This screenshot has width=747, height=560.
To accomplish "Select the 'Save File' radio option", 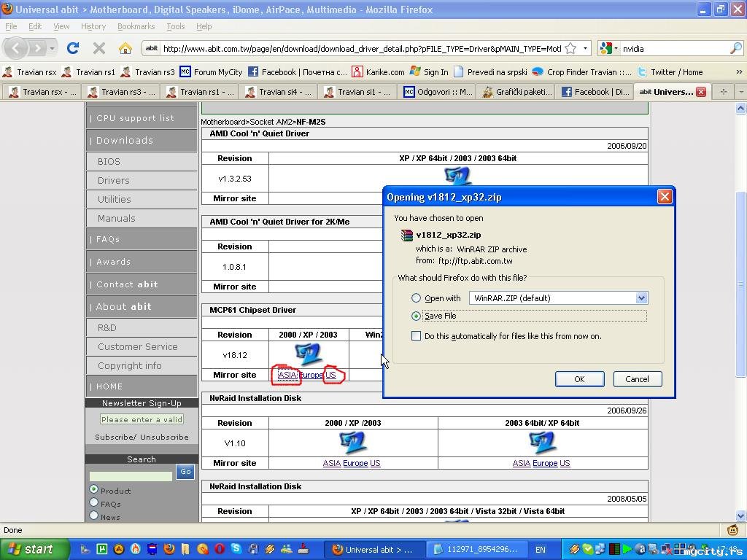I will pos(416,316).
